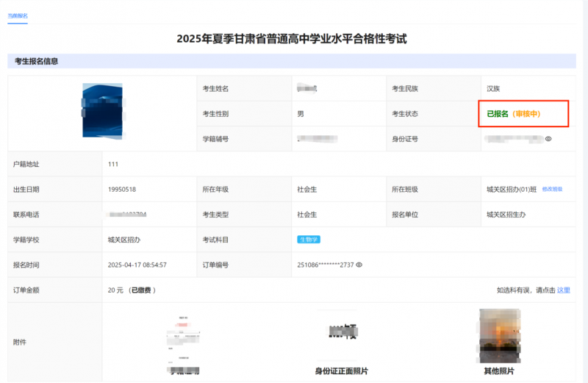Show full order number via eye icon
The height and width of the screenshot is (383, 588).
click(x=359, y=265)
